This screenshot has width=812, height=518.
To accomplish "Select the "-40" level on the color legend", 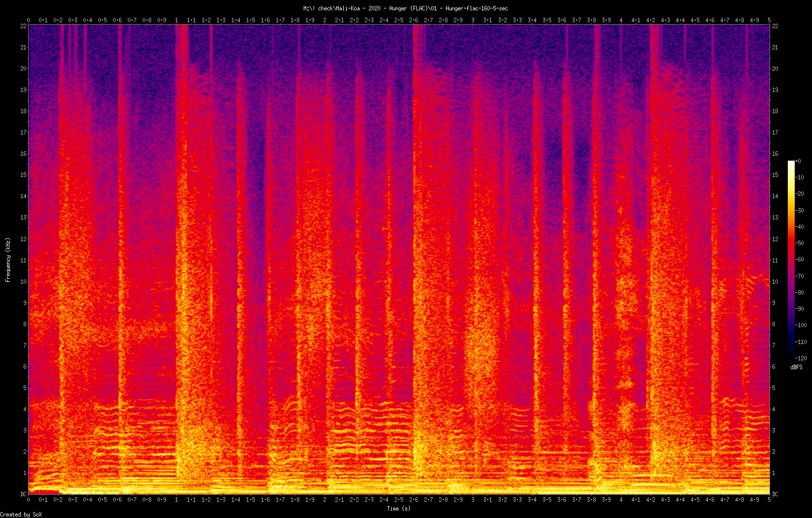I will (x=800, y=227).
